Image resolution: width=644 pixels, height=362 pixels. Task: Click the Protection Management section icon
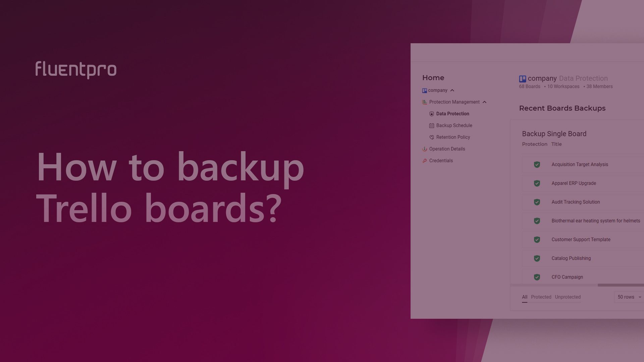point(424,102)
